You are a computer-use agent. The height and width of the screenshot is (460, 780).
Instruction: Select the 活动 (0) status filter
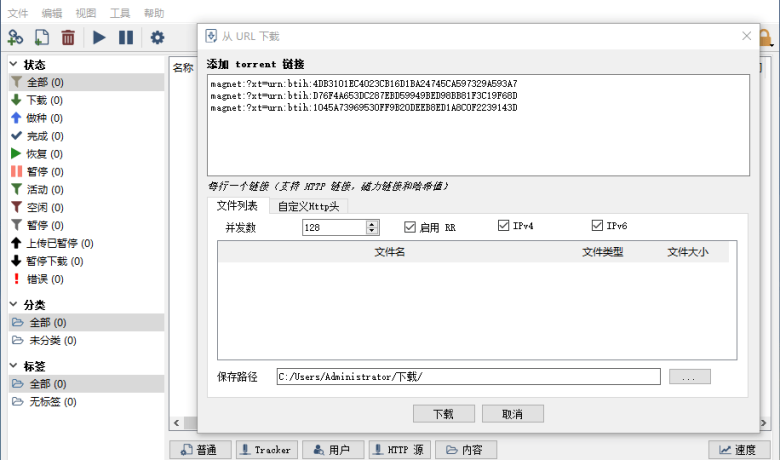[87, 189]
